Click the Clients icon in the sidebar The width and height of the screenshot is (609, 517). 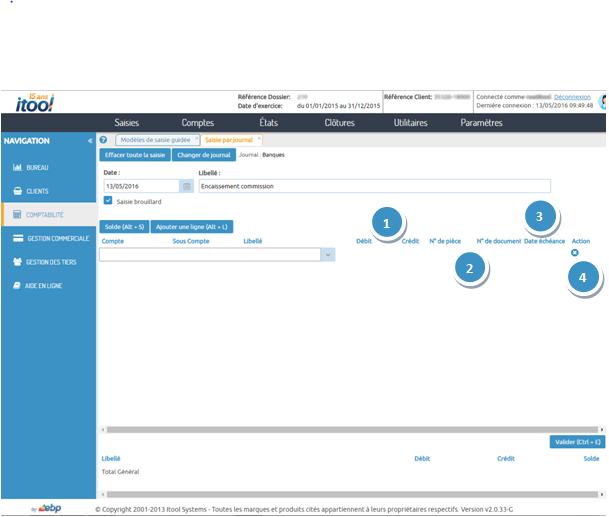[17, 190]
